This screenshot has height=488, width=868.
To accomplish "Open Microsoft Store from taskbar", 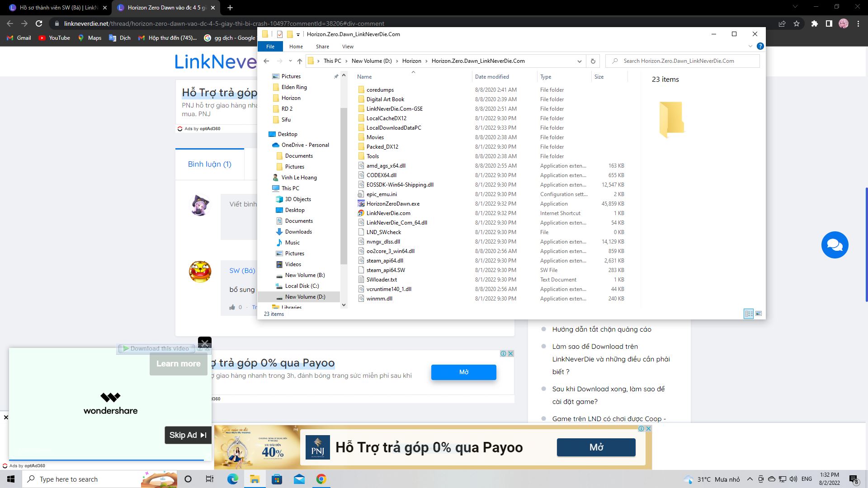I will point(277,479).
